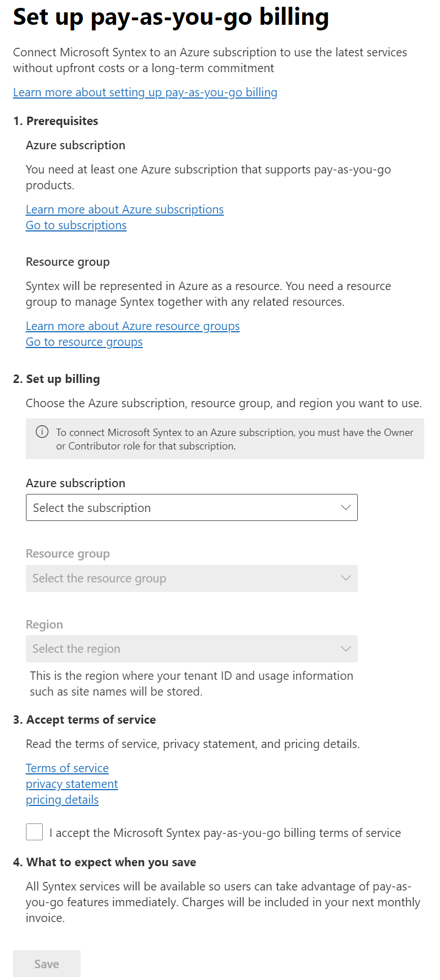Viewport: 440px width, 980px height.
Task: Click the Resource group dropdown chevron icon
Action: click(346, 578)
